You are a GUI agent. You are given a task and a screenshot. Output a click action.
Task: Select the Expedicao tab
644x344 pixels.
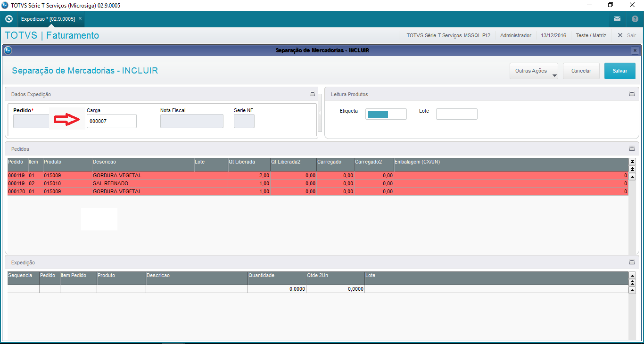pos(48,19)
